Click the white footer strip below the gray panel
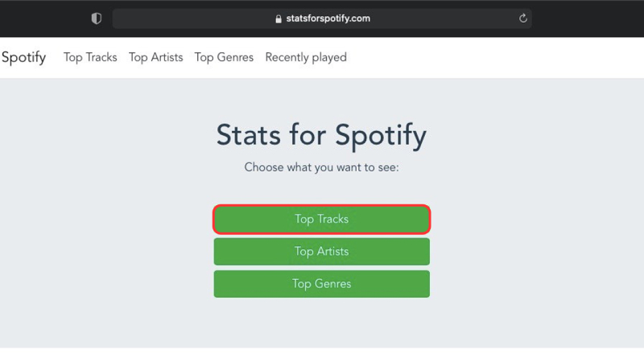Screen dimensions: 644x362 point(322,355)
